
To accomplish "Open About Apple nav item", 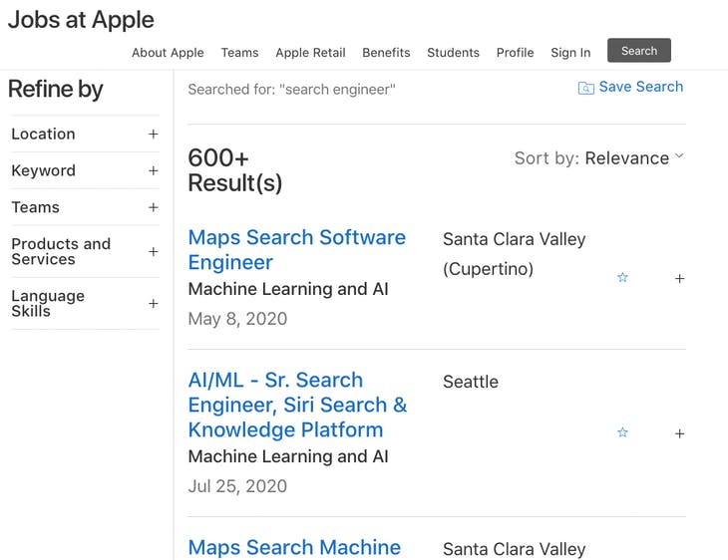I will pos(168,53).
